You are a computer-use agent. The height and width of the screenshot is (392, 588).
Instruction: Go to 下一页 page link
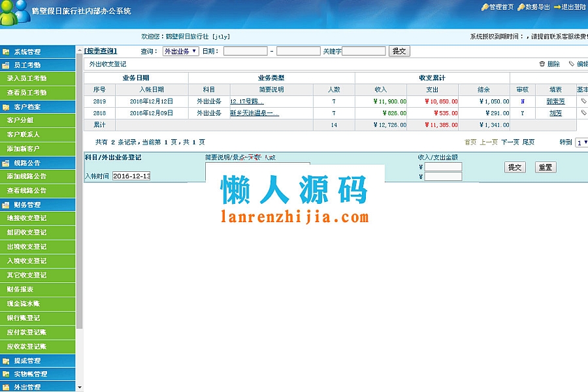(510, 142)
